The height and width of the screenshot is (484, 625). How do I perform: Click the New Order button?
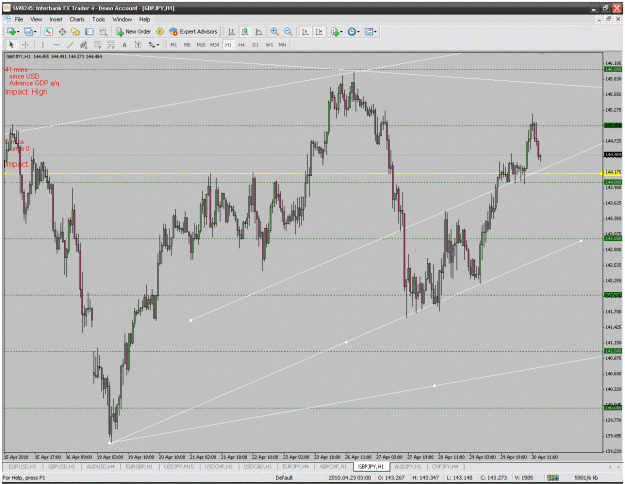(134, 31)
